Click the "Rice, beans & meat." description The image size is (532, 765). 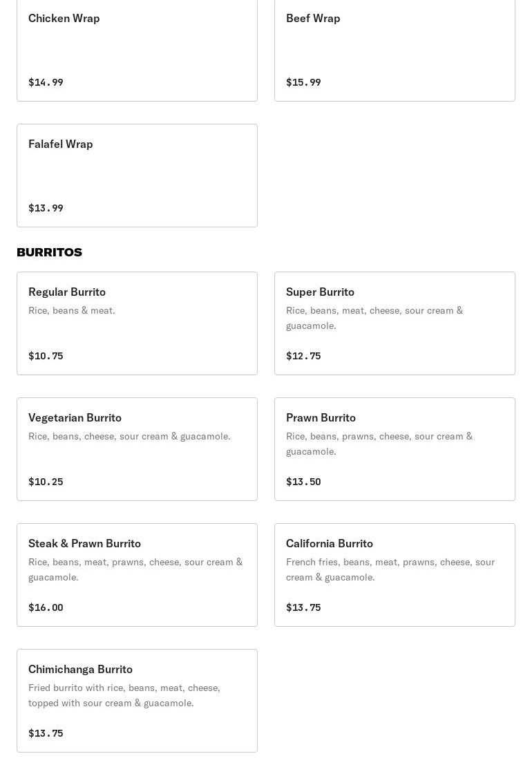[72, 310]
